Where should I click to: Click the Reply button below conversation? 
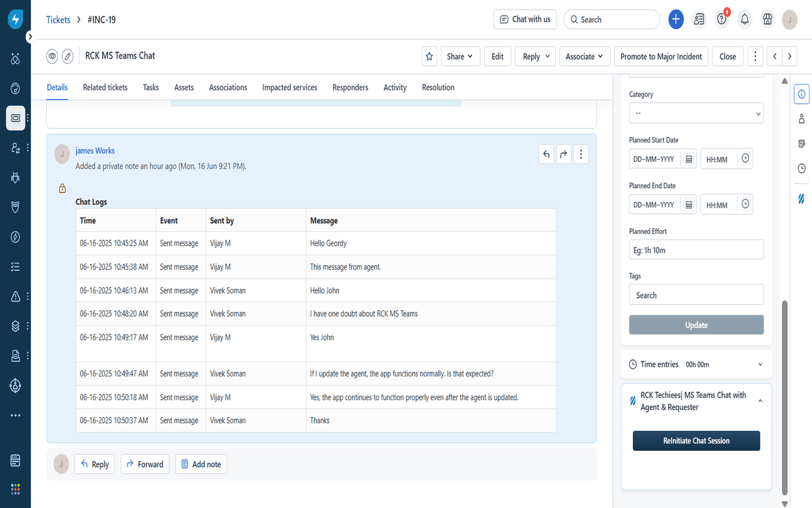click(94, 464)
